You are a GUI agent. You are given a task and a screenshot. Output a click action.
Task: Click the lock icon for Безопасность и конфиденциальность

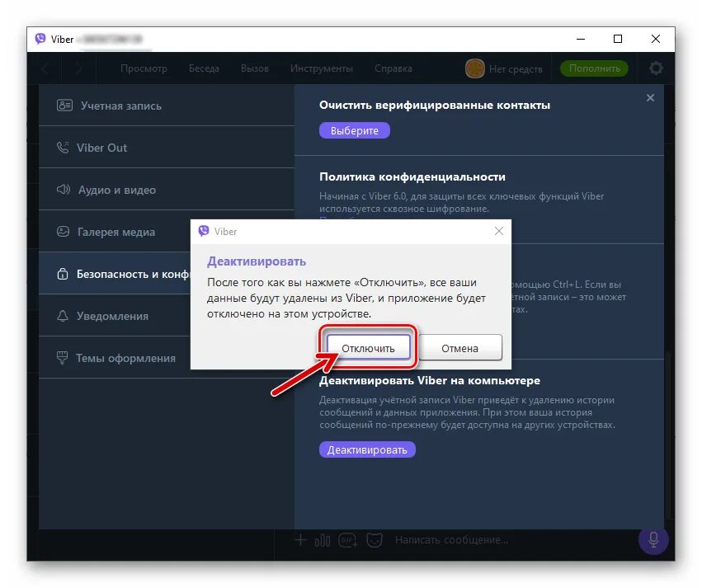pyautogui.click(x=64, y=274)
